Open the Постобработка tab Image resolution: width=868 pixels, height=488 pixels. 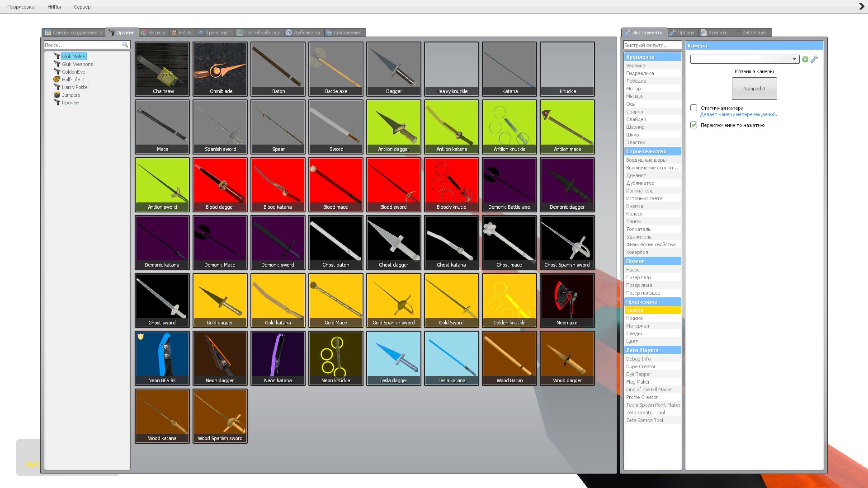pos(258,33)
